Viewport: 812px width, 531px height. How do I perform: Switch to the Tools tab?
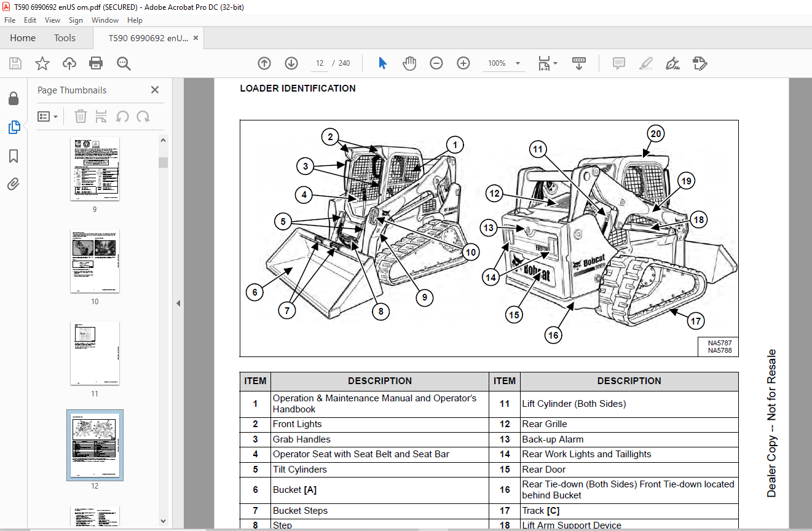pos(65,38)
